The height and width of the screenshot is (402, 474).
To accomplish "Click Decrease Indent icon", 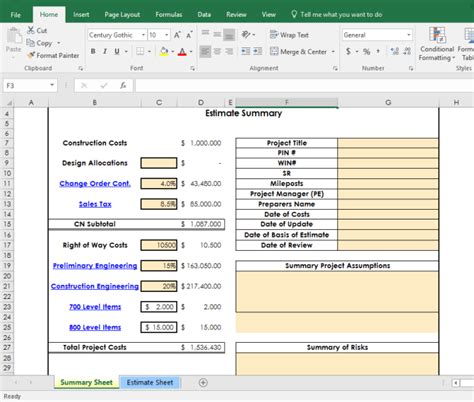I will (246, 51).
